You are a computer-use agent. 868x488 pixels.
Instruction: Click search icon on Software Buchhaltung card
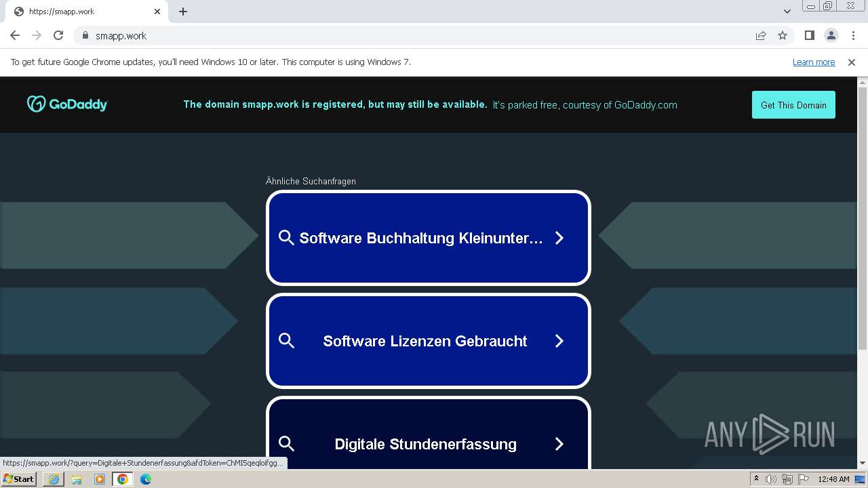[x=286, y=238]
